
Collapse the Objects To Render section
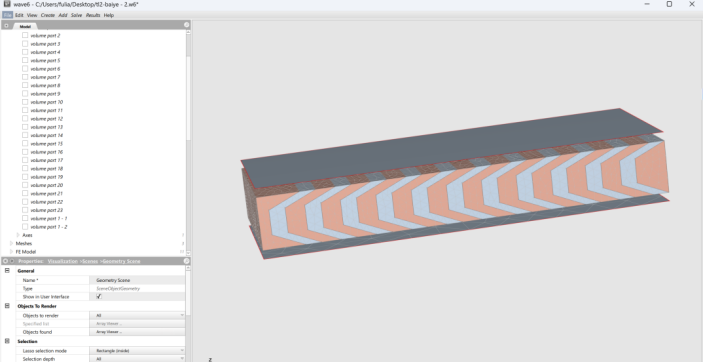pyautogui.click(x=7, y=306)
